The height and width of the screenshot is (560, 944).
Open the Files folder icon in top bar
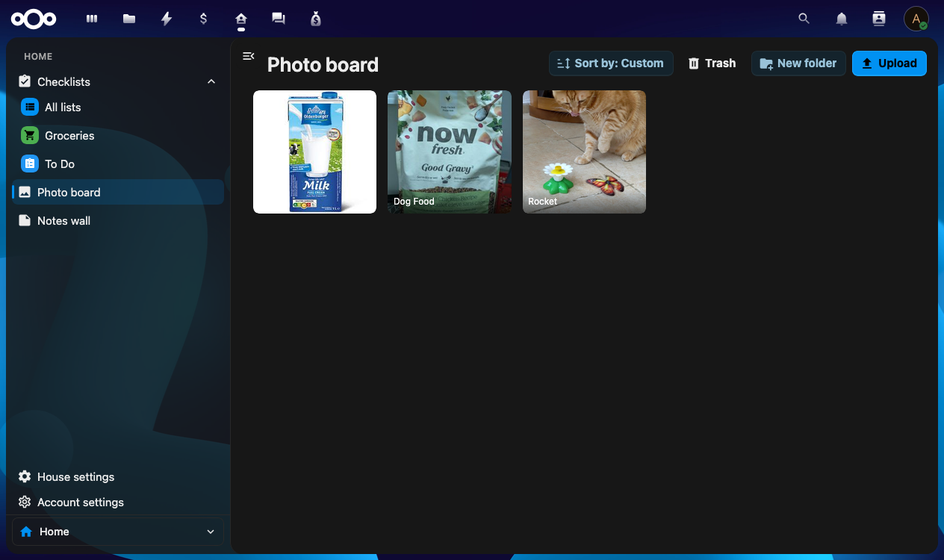pos(129,19)
